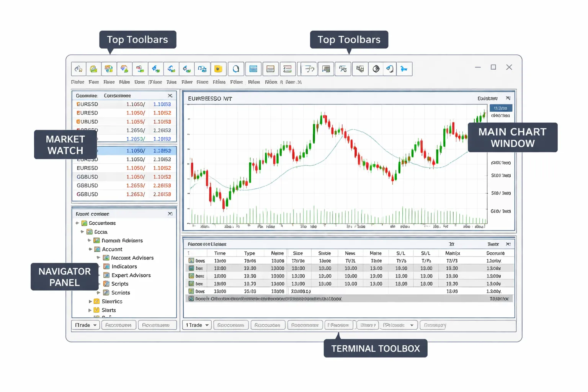Click the curved rotate-arrow toolbar icon
This screenshot has height=392, width=588.
390,69
